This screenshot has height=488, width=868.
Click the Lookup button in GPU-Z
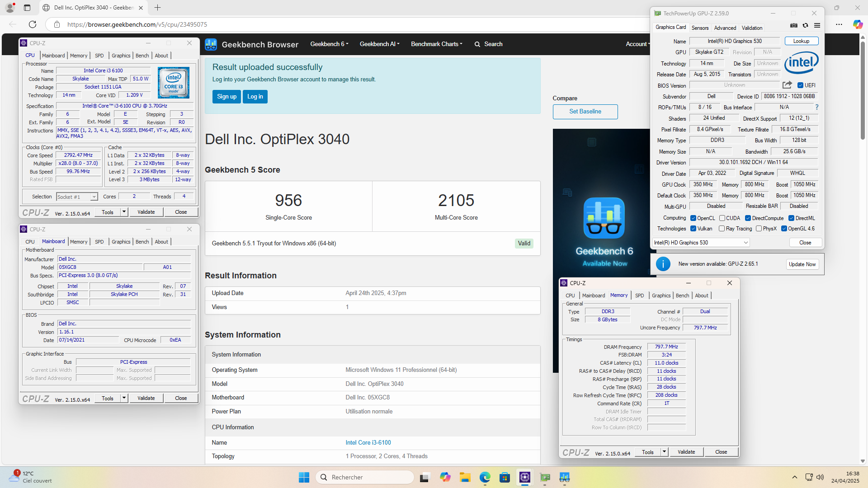(801, 41)
